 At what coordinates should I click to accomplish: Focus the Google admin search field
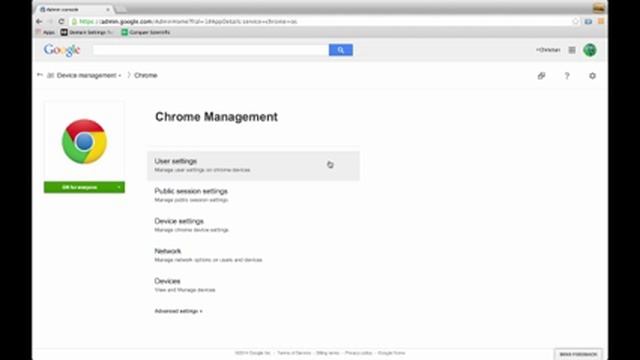click(x=211, y=50)
